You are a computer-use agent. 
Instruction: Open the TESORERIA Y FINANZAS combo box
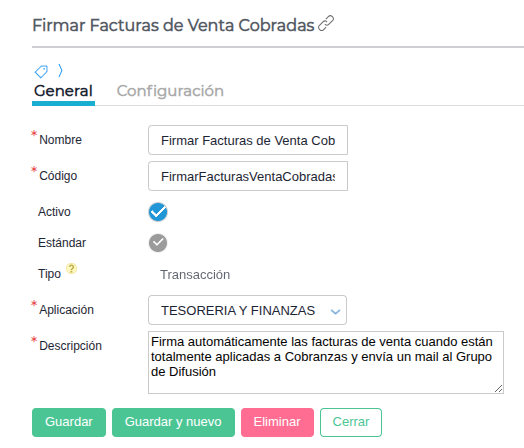coord(247,310)
